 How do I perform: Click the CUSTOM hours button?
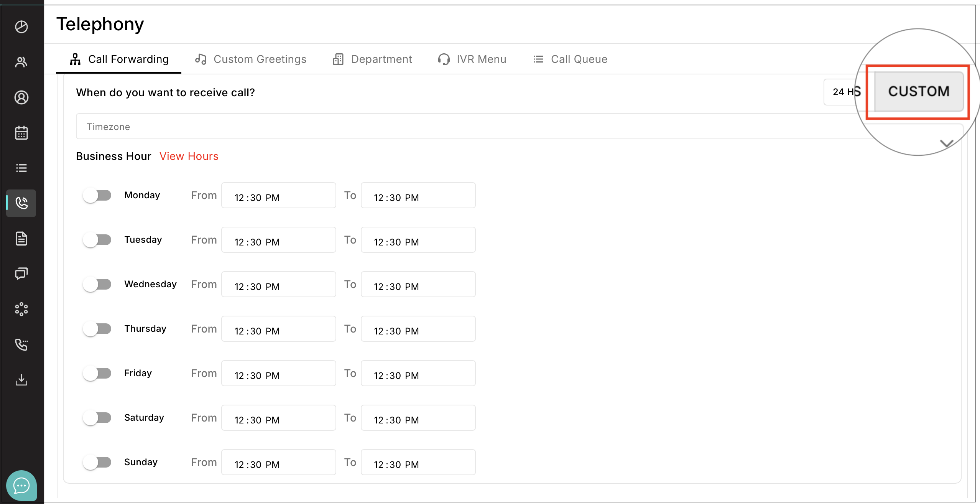[919, 91]
